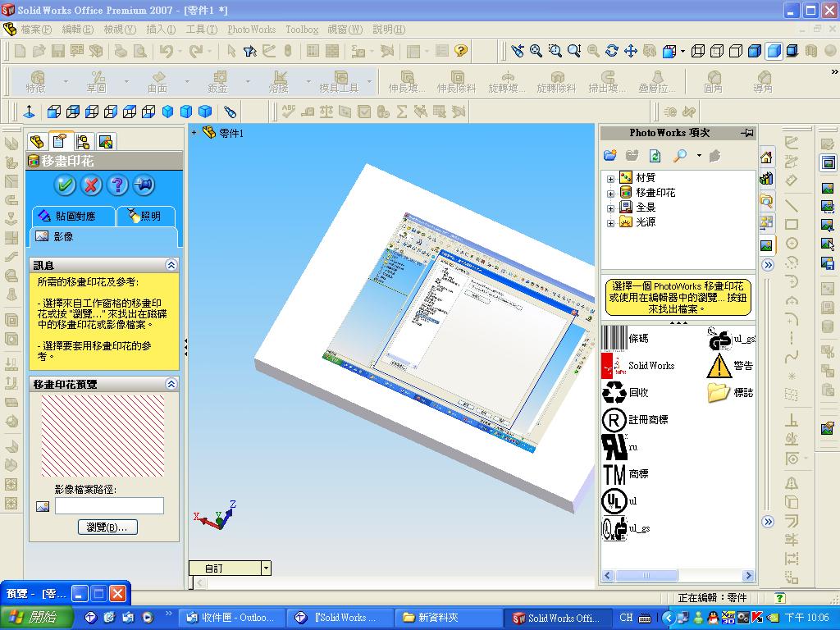The height and width of the screenshot is (630, 840).
Task: Select the 警告 warning decal
Action: click(x=730, y=366)
